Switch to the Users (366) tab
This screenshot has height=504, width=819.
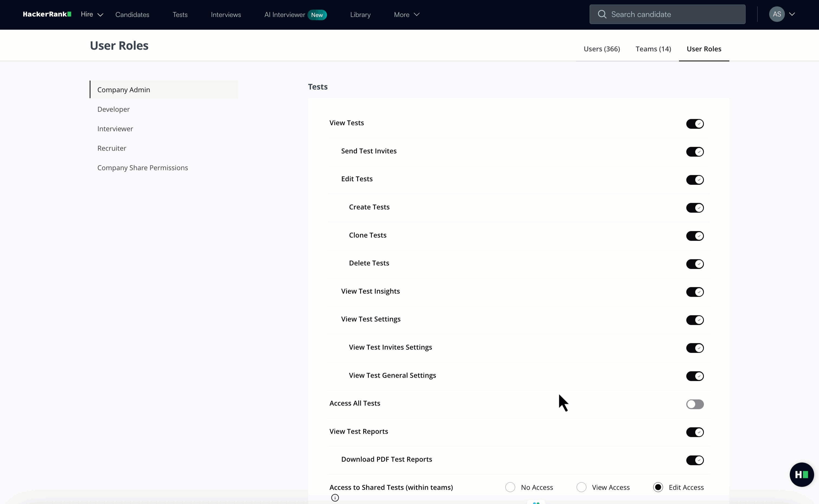point(602,49)
